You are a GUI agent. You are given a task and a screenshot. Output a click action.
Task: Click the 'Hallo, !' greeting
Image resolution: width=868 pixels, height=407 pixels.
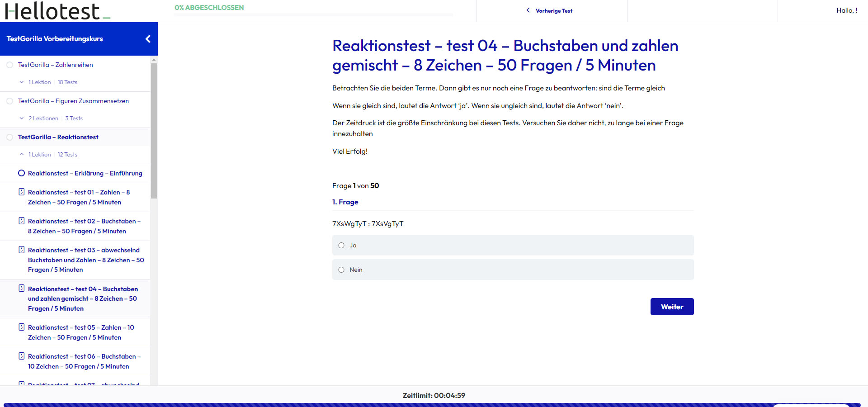point(847,10)
